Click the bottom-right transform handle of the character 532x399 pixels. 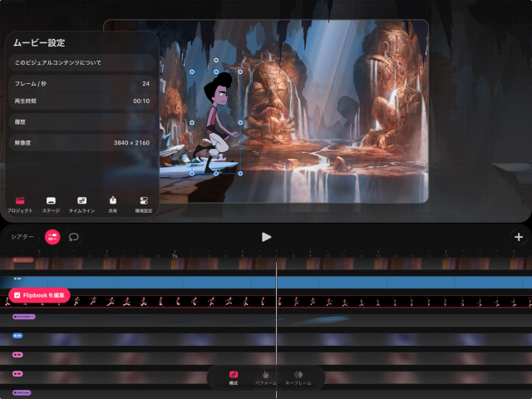click(240, 174)
